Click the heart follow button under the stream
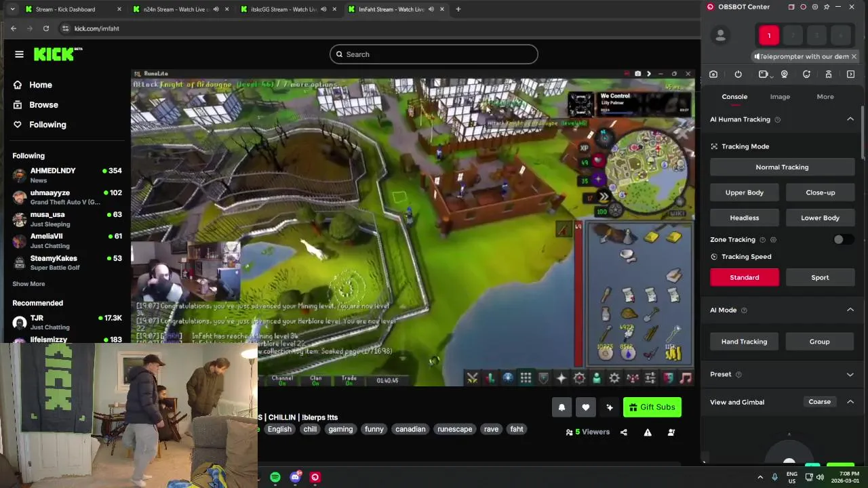Viewport: 868px width, 488px height. click(x=586, y=407)
